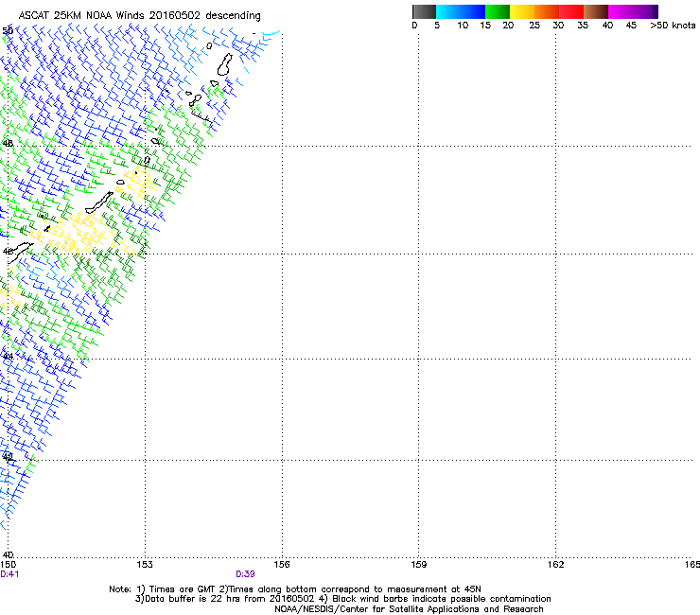Viewport: 700px width, 615px height.
Task: Click the chart title 'ASCAT 25KM NOAA Winds 20160502 descending'
Action: pyautogui.click(x=139, y=16)
